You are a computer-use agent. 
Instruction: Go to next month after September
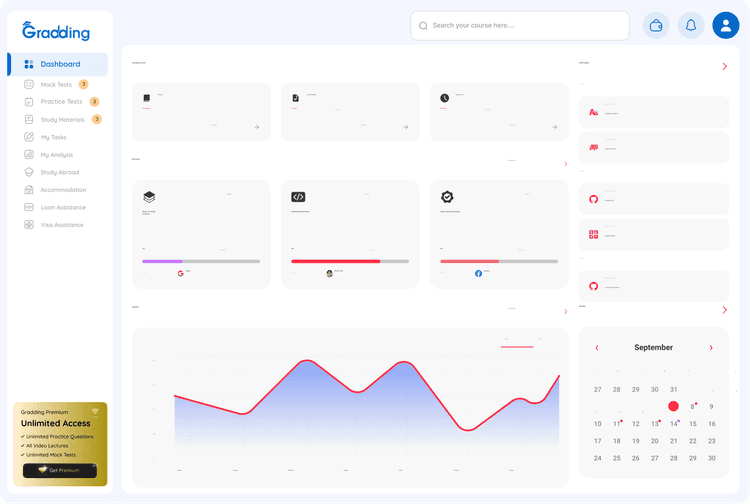pos(711,348)
